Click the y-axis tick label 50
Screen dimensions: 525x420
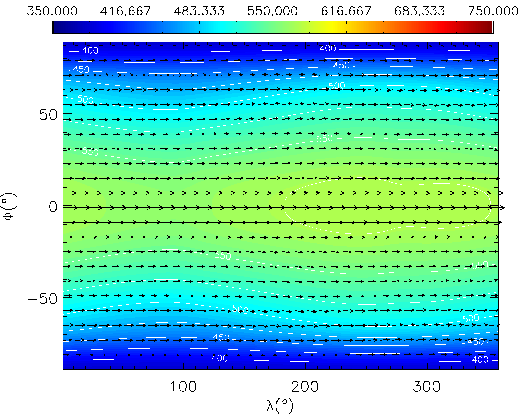coord(48,115)
